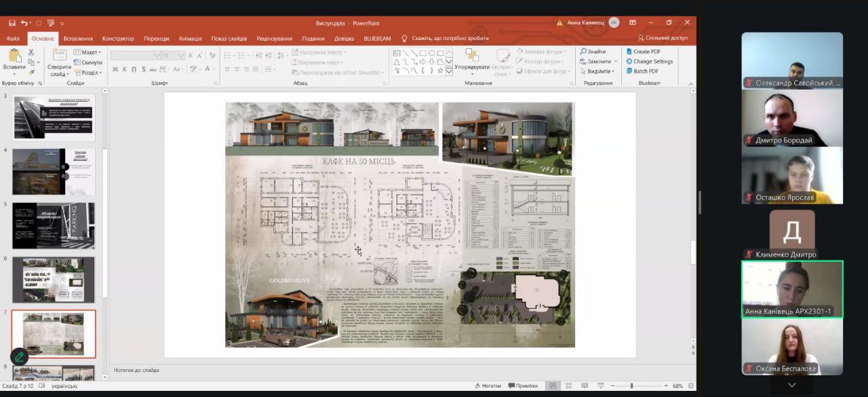This screenshot has height=397, width=868.
Task: Toggle the Примітки comments pane
Action: point(522,386)
